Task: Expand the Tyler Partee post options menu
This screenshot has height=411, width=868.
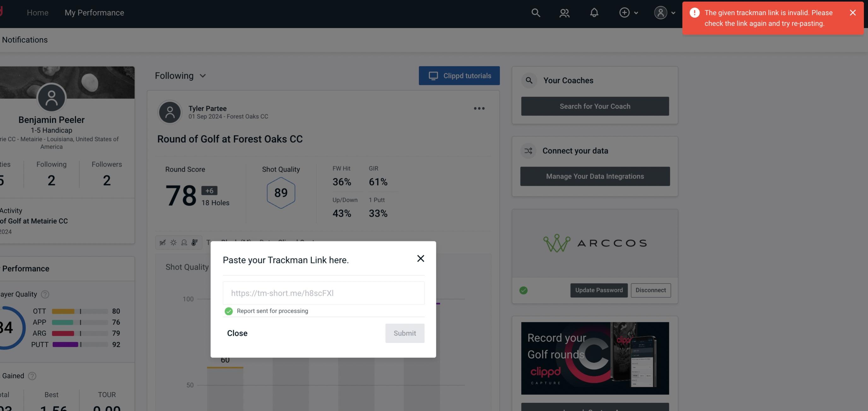Action: click(479, 108)
